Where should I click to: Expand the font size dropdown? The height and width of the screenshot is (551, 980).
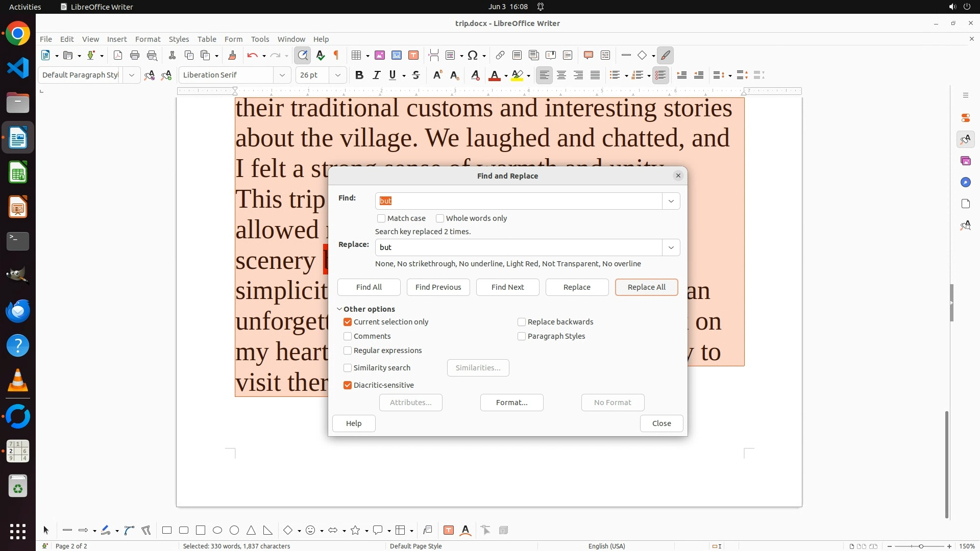pos(337,75)
